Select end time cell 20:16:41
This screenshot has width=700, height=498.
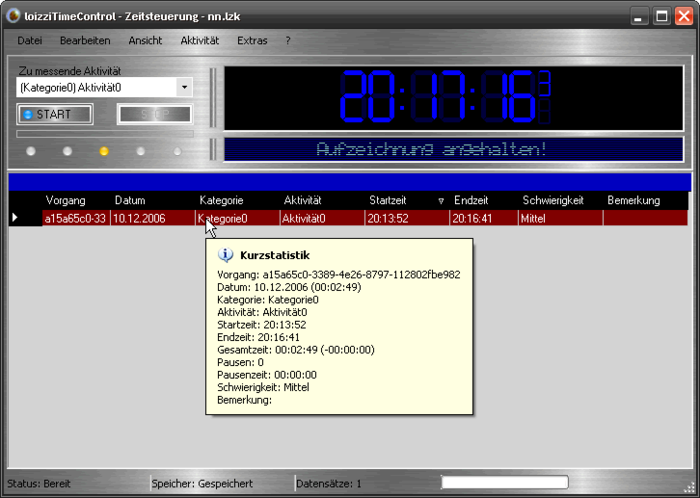coord(484,218)
